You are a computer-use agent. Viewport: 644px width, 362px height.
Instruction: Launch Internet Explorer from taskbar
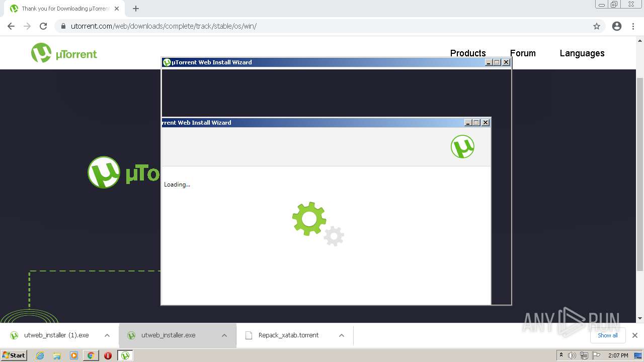click(40, 355)
